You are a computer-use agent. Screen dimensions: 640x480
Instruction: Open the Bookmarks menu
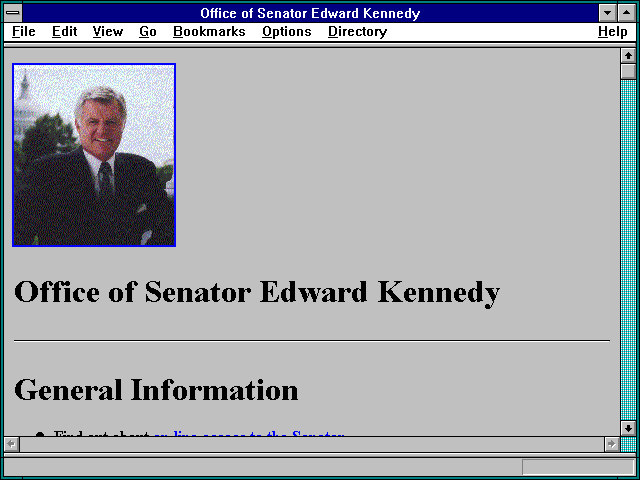[209, 31]
